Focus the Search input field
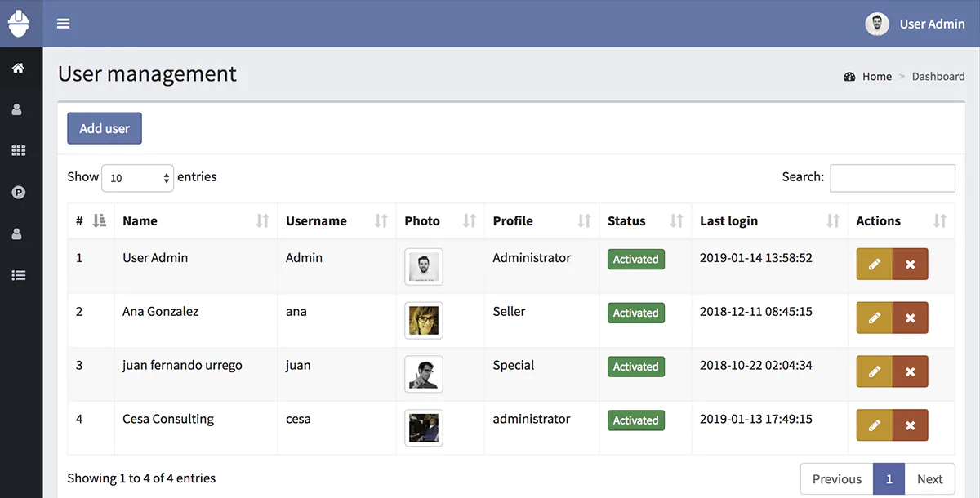980x498 pixels. click(892, 178)
